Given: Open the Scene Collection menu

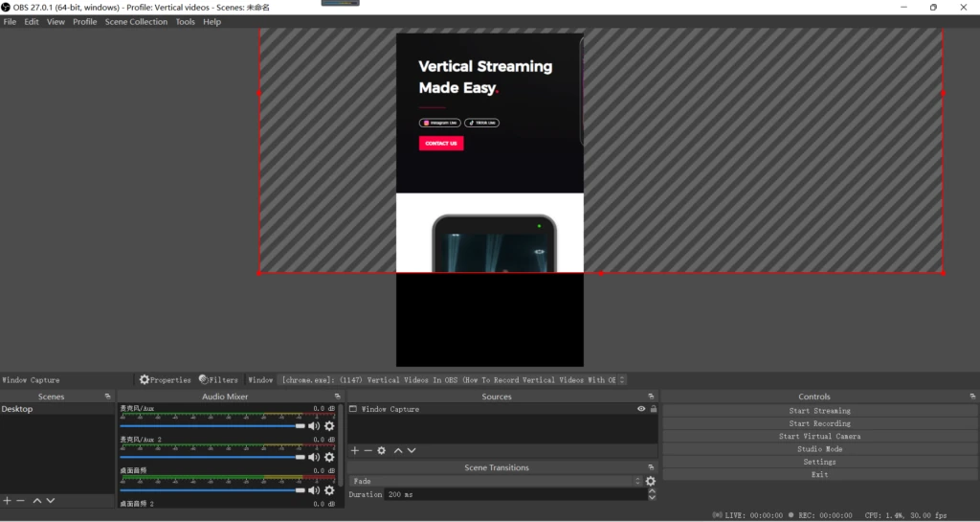Looking at the screenshot, I should pos(136,22).
